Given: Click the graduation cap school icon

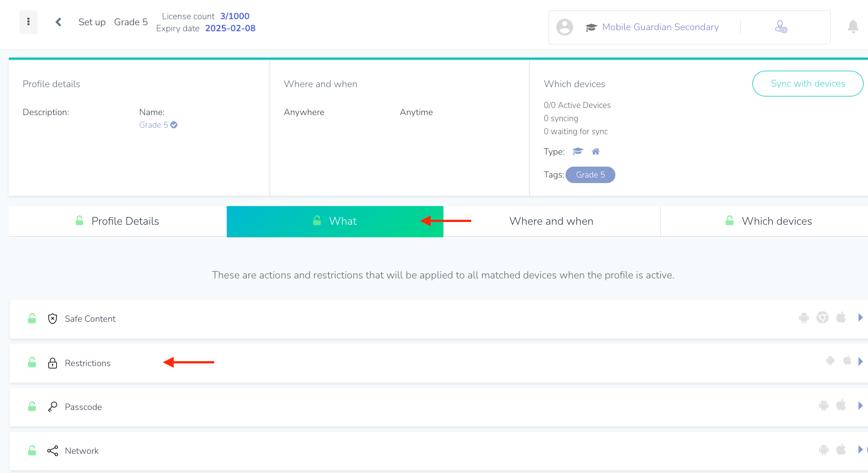Looking at the screenshot, I should [x=591, y=27].
